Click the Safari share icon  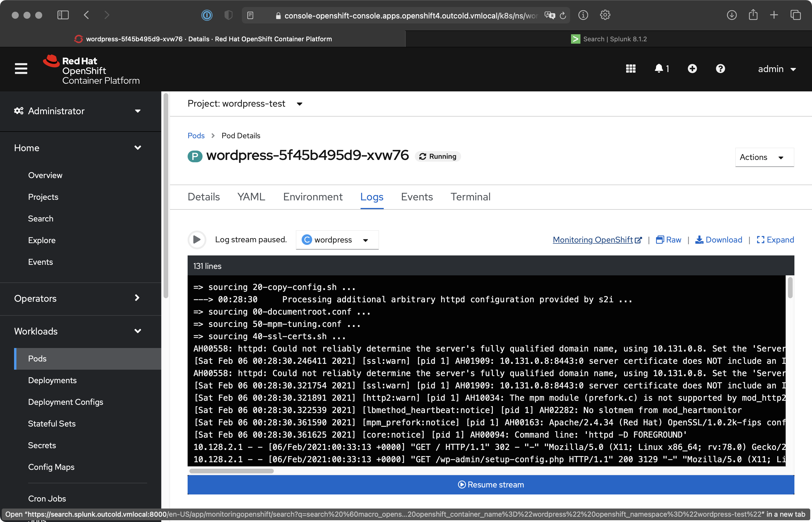[753, 15]
